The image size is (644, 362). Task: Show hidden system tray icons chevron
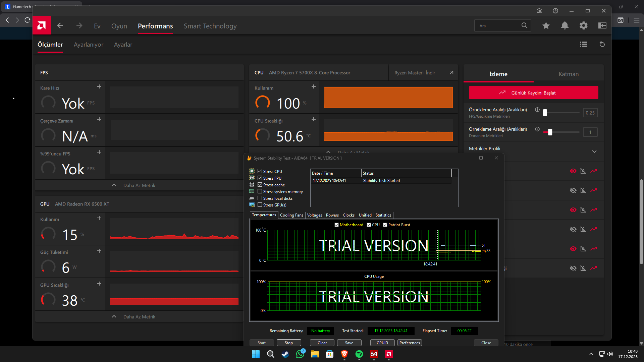coord(591,354)
